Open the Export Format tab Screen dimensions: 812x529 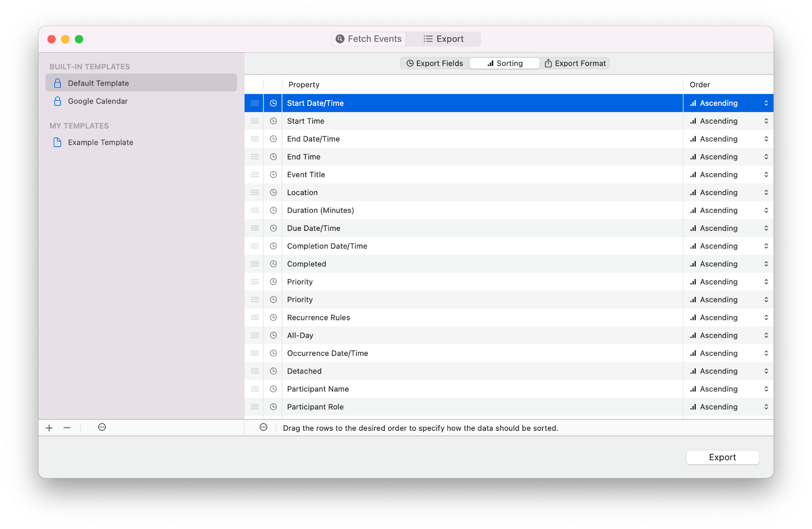(575, 63)
